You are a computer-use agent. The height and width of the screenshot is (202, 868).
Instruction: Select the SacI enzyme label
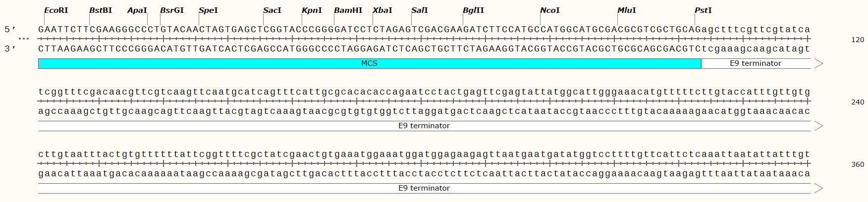click(272, 10)
